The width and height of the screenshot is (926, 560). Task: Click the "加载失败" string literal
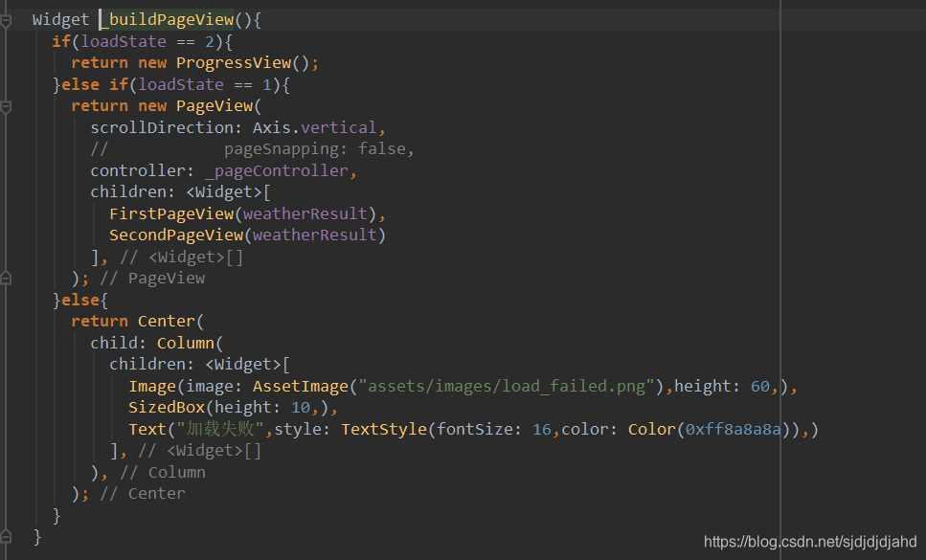(219, 429)
